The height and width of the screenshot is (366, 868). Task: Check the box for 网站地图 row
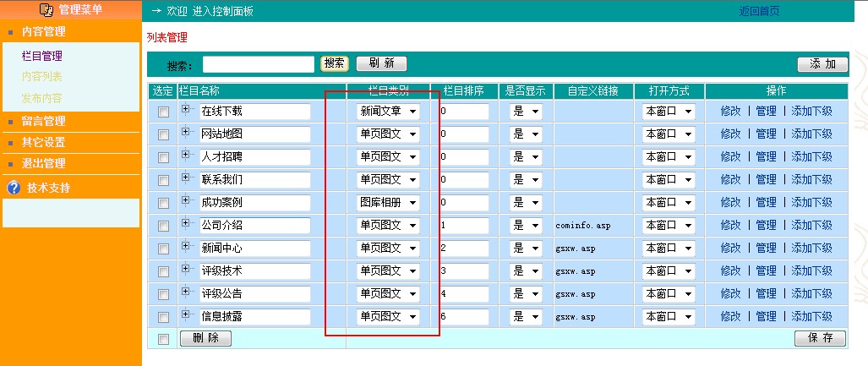163,134
